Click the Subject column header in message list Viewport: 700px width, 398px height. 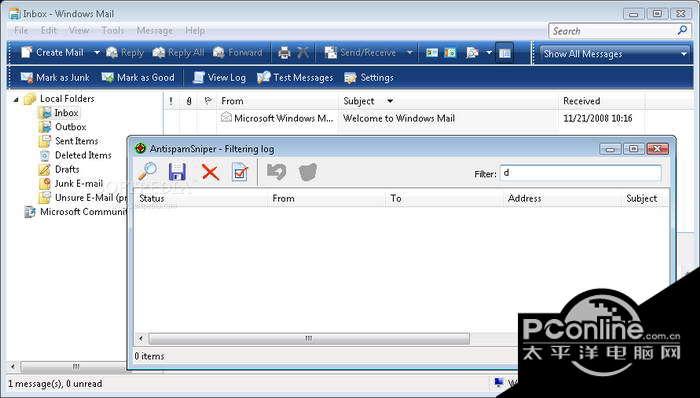tap(448, 101)
